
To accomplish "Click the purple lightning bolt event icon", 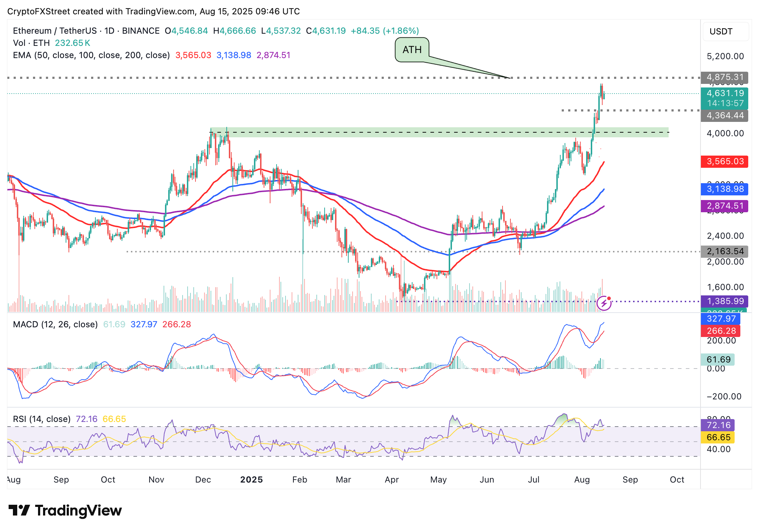I will coord(604,304).
